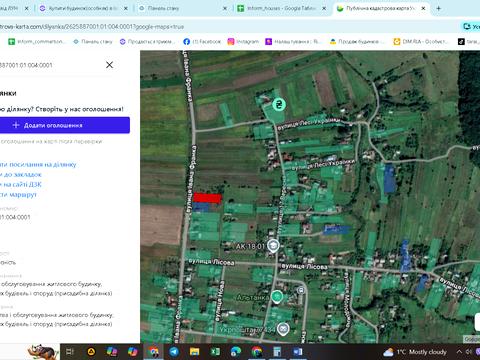
Task: Click the Copilot icon in the taskbar
Action: tap(133, 352)
